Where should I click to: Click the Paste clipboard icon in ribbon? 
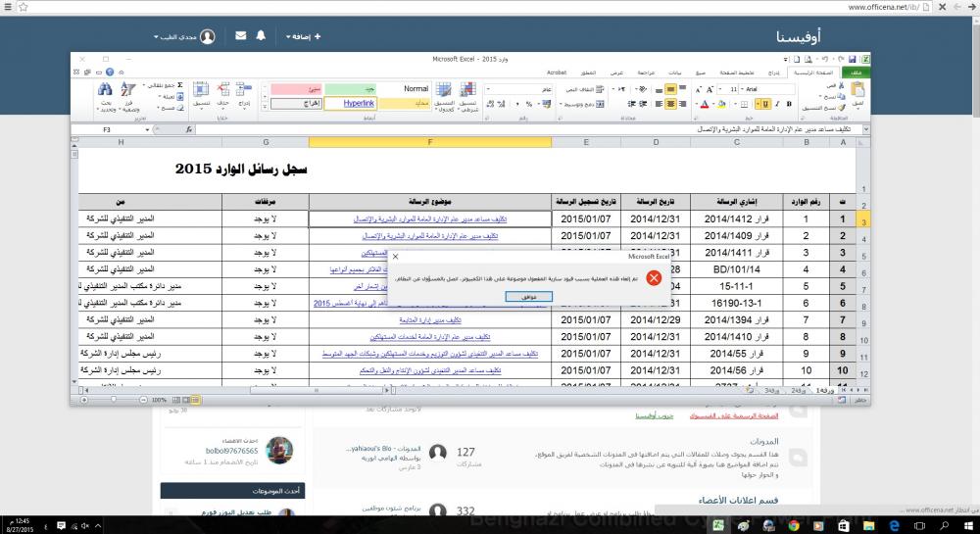(857, 89)
